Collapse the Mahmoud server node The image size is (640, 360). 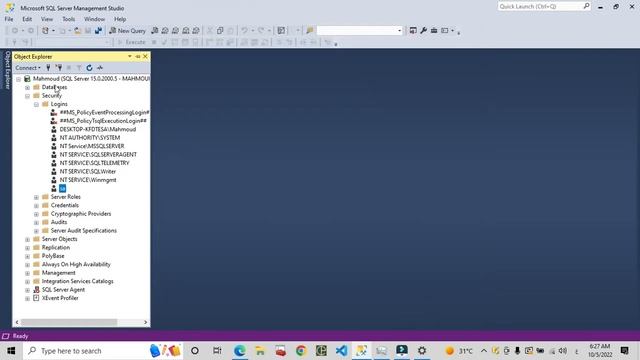click(x=19, y=79)
